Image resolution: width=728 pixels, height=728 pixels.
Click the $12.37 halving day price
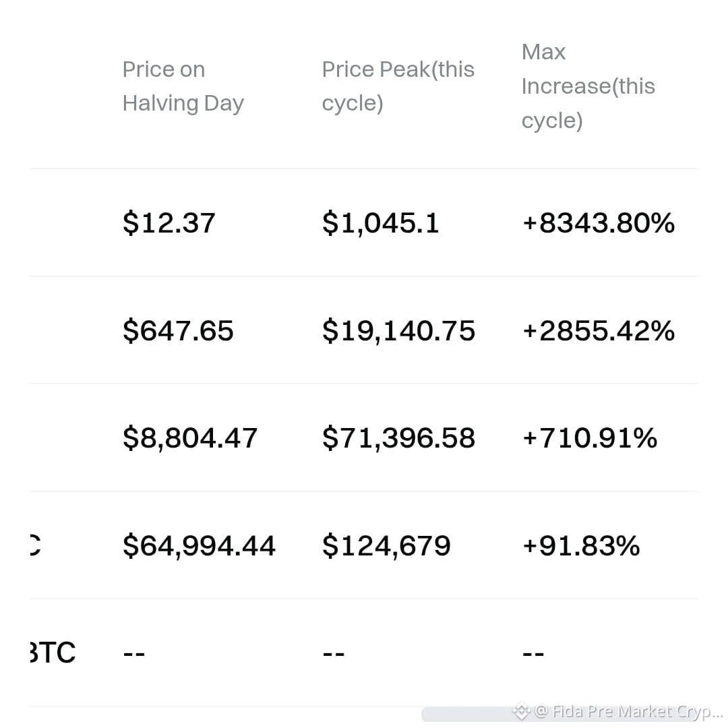click(x=169, y=222)
